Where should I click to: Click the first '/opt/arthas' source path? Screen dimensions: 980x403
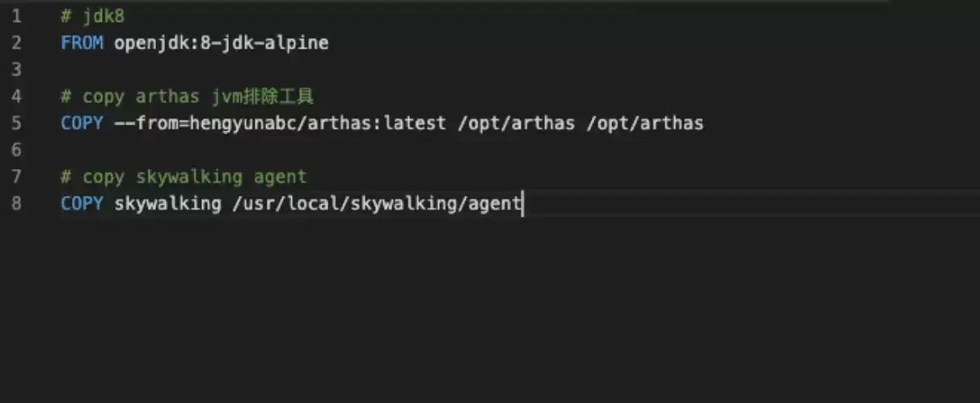pyautogui.click(x=516, y=123)
